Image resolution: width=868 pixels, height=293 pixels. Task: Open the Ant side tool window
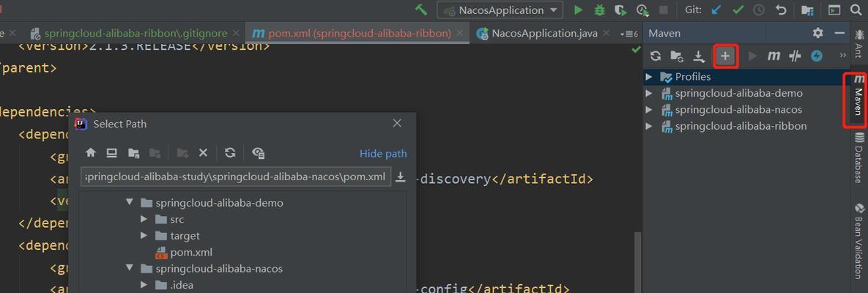[x=858, y=43]
